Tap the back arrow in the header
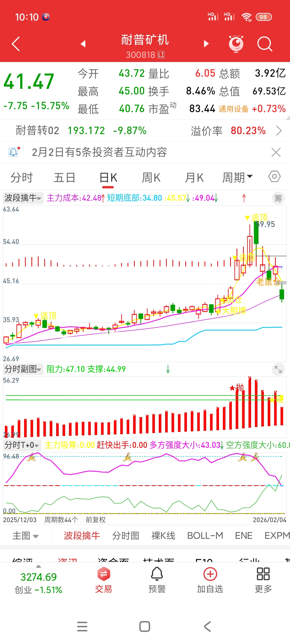Image resolution: width=290 pixels, height=644 pixels. (16, 44)
